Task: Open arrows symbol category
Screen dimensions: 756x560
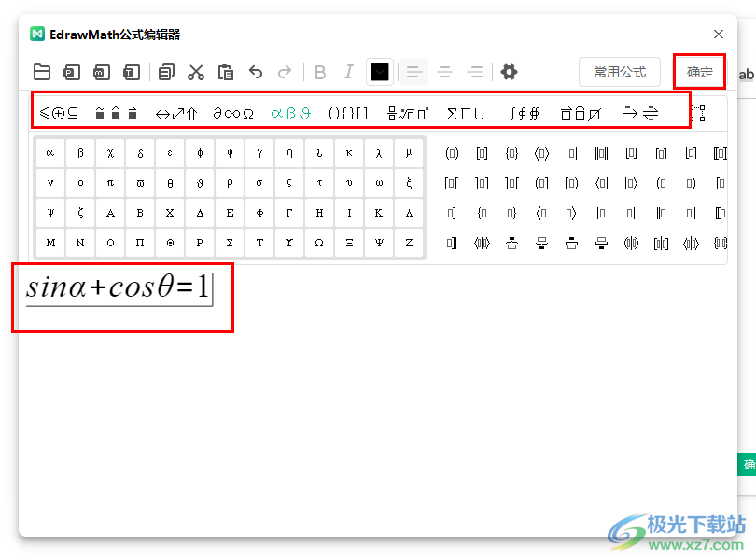Action: [x=176, y=113]
